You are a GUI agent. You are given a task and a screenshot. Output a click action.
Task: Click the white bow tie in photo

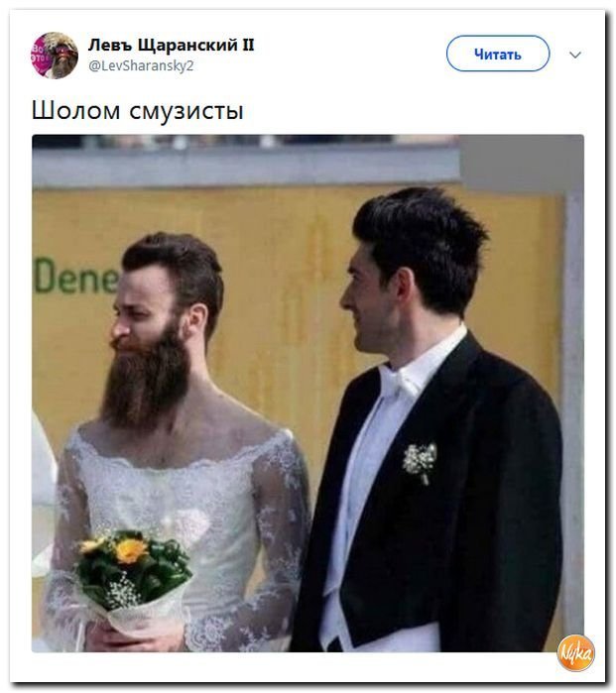click(402, 381)
